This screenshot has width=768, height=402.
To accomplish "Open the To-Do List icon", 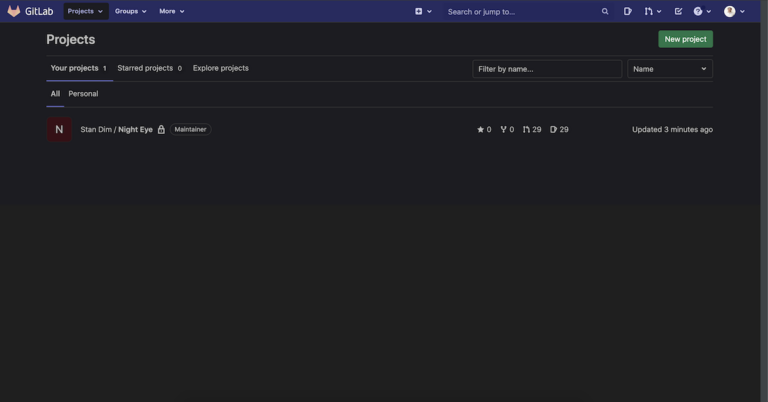I will pos(678,11).
